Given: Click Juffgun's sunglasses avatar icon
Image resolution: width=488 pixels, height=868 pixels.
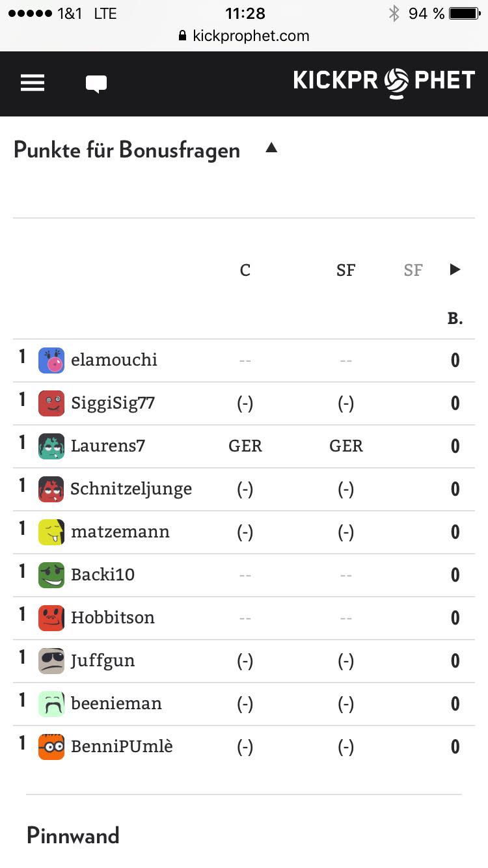Looking at the screenshot, I should point(51,661).
